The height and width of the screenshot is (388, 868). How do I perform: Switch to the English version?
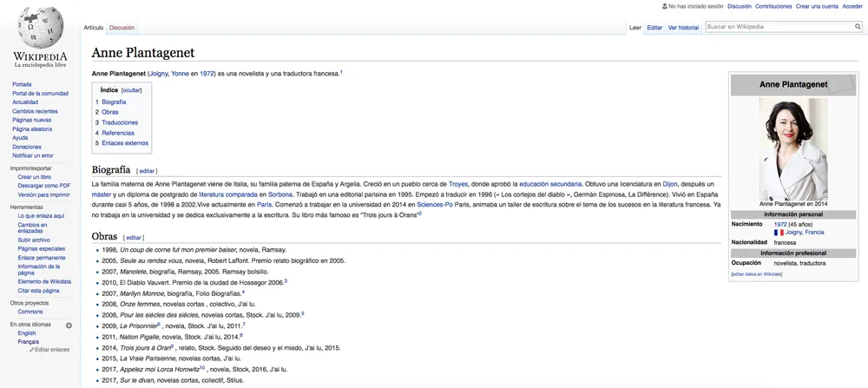click(x=27, y=333)
